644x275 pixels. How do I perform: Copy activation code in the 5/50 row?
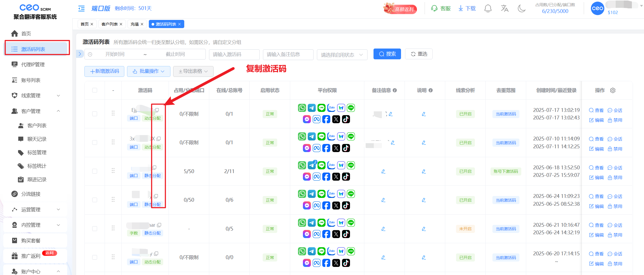pyautogui.click(x=155, y=167)
